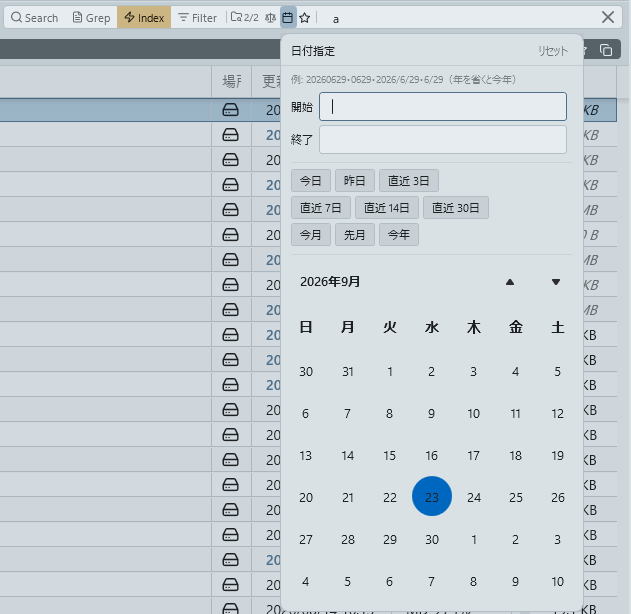Screen dimensions: 631x614
Task: Select the 今年 this-year preset
Action: (x=399, y=235)
